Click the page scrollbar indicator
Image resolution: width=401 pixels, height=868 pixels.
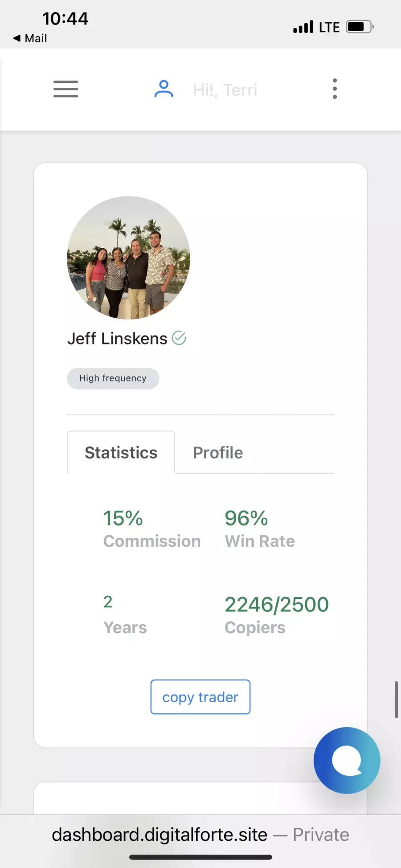click(x=396, y=699)
